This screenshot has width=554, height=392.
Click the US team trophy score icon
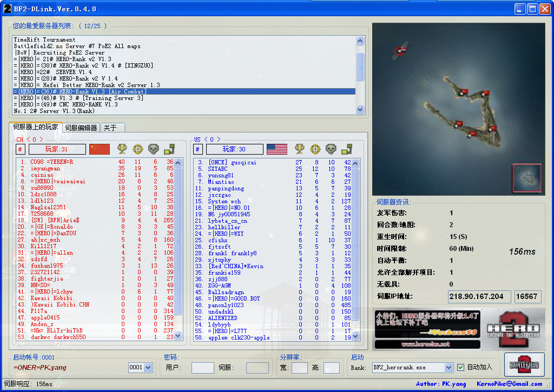(300, 149)
